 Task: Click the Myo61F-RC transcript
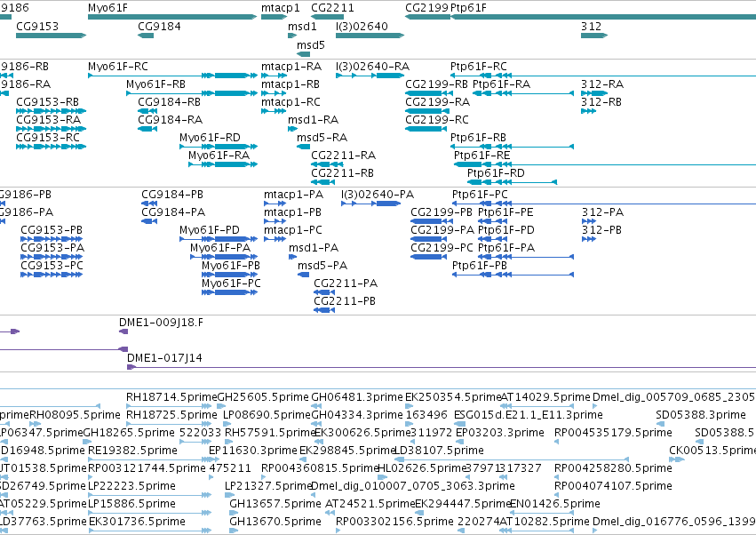pos(172,76)
